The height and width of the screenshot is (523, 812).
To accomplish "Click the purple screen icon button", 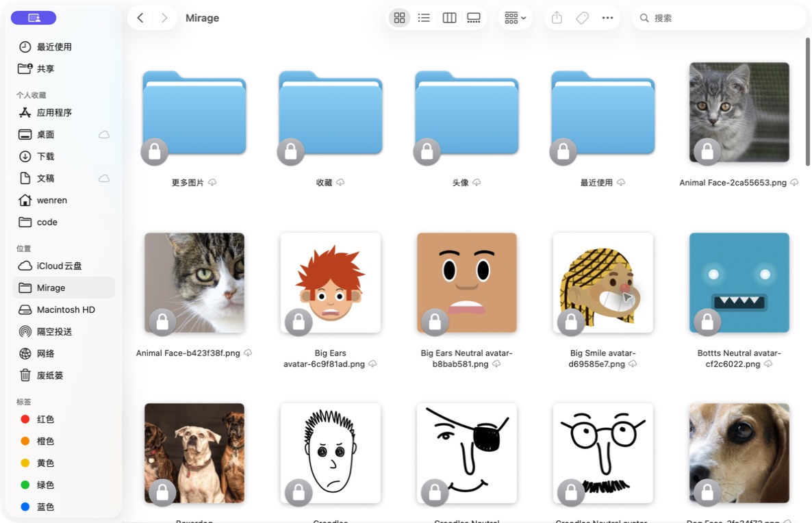I will [x=34, y=18].
